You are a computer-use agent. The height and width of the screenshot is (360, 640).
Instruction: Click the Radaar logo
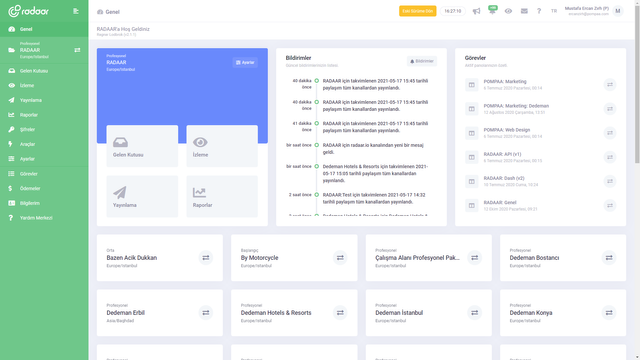[28, 11]
